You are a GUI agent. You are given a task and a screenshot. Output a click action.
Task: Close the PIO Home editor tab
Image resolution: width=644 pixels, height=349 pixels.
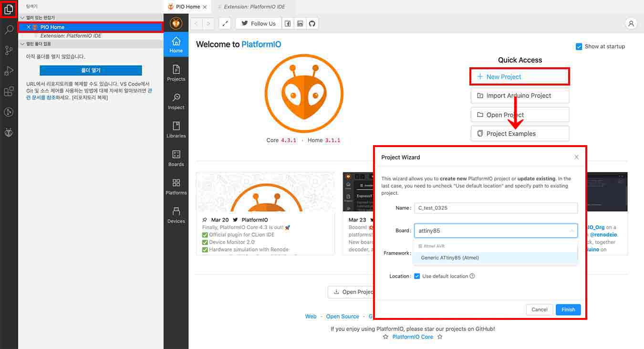pyautogui.click(x=205, y=7)
